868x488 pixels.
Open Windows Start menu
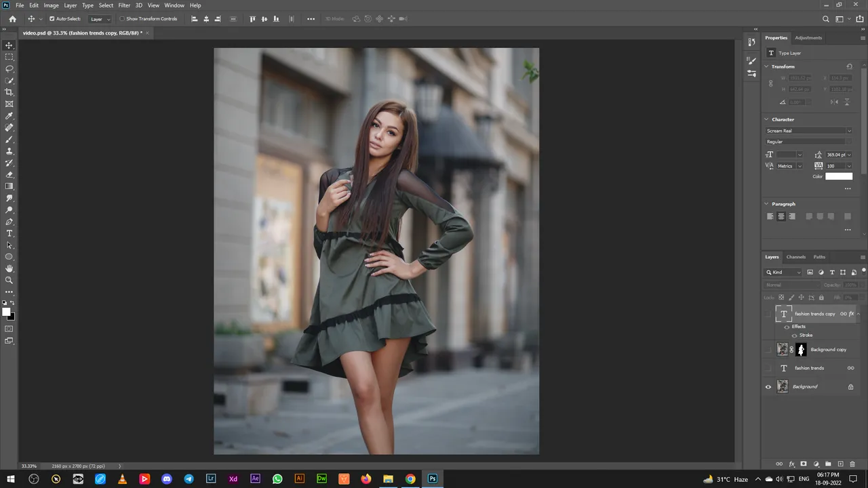11,479
